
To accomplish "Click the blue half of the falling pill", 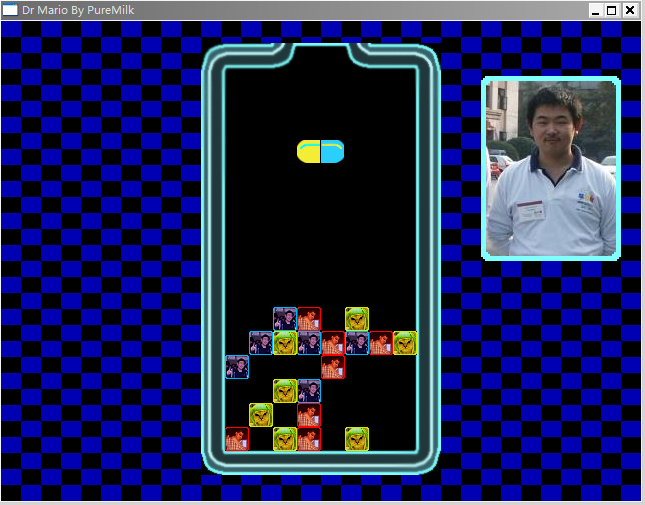I will pos(332,151).
